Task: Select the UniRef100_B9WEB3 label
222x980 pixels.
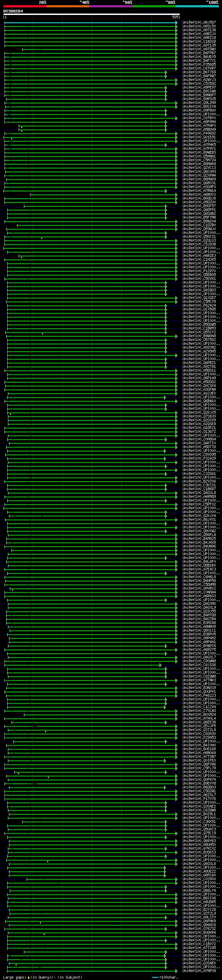Action: (x=199, y=152)
